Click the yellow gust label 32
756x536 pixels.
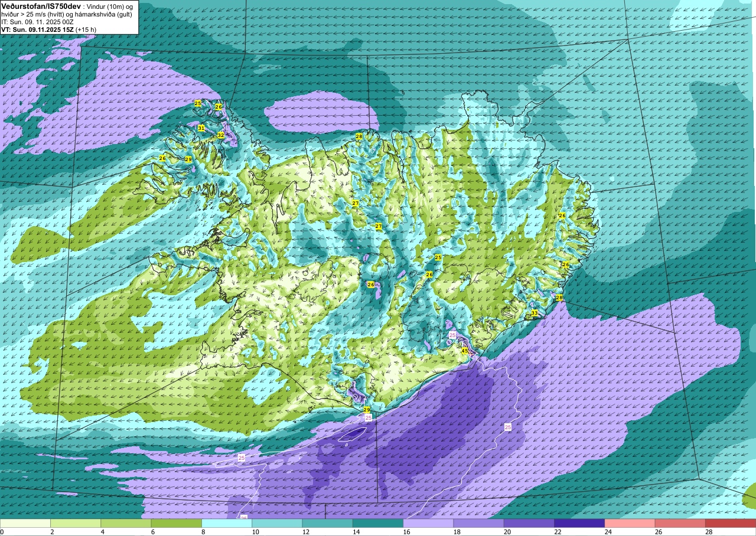[x=220, y=135]
